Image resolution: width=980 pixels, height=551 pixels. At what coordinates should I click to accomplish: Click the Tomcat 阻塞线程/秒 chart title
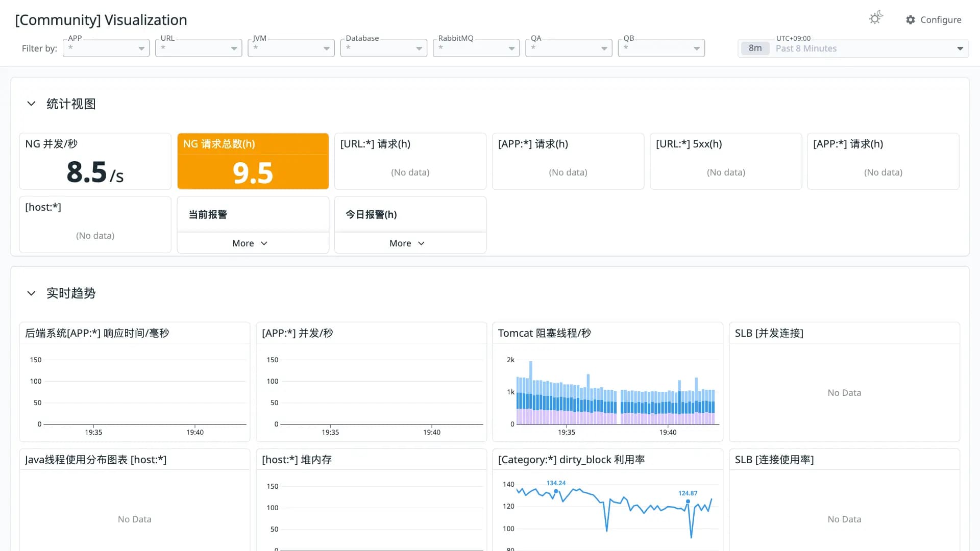click(x=544, y=333)
